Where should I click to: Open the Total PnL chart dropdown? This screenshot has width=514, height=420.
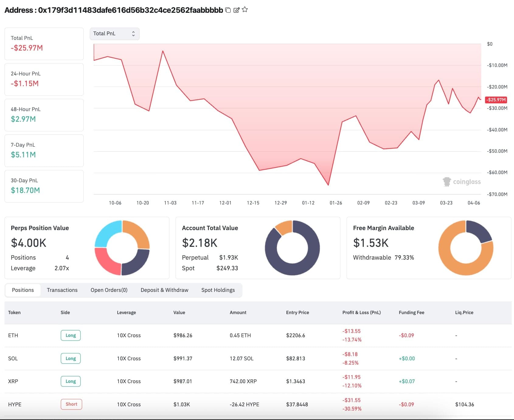pyautogui.click(x=114, y=34)
